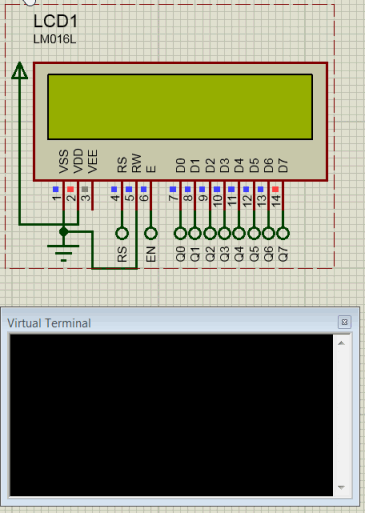365x513 pixels.
Task: Select the Q0 terminal circle
Action: 180,233
